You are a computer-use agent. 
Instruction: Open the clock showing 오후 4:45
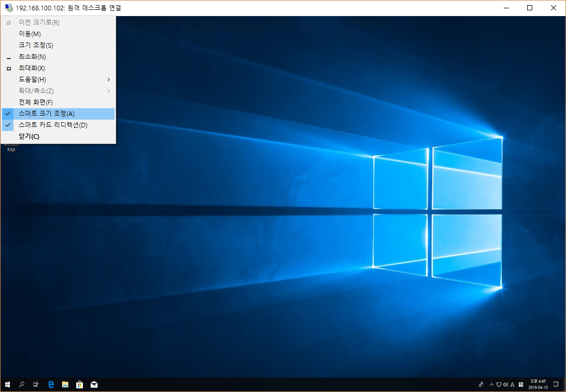(538, 384)
